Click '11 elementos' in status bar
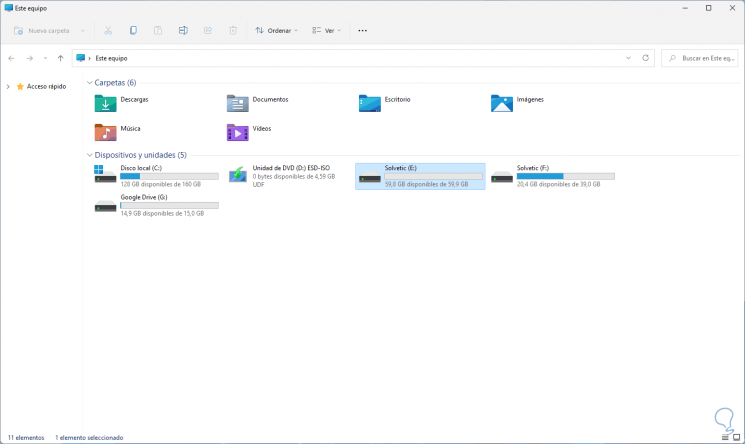The height and width of the screenshot is (444, 745). point(26,437)
